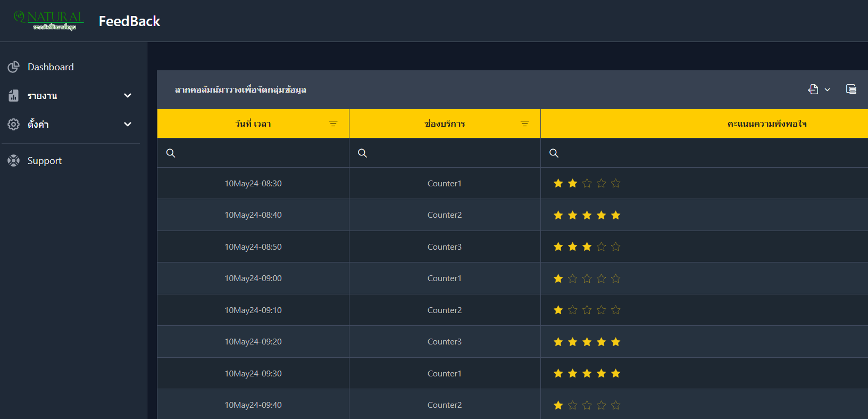Sort by คะแนนความพึงพอใจ column header
Image resolution: width=868 pixels, height=419 pixels.
pos(766,124)
